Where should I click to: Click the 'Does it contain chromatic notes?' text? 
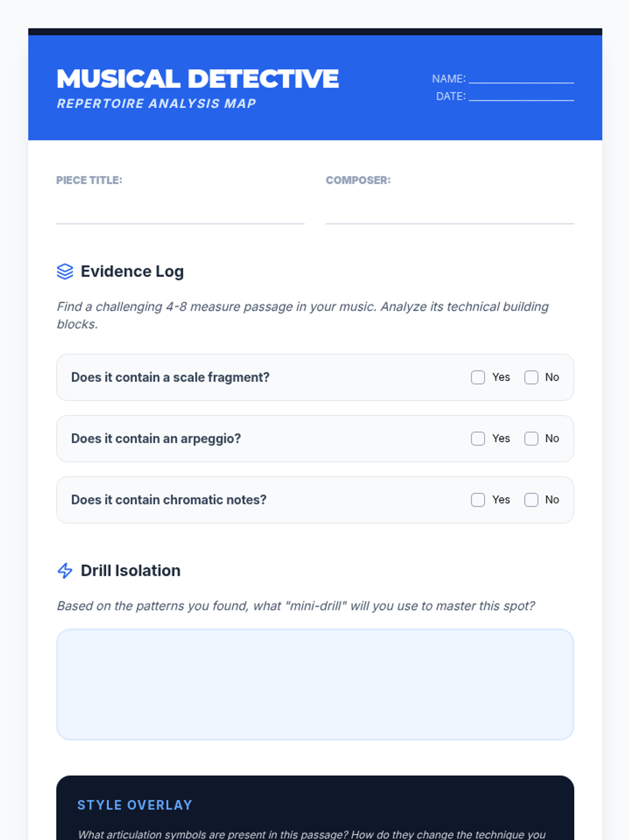(x=169, y=500)
